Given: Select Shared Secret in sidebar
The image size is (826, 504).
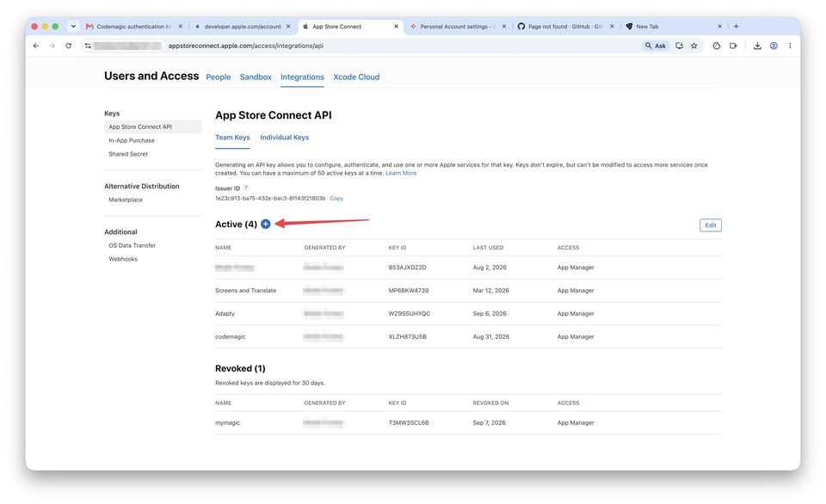Looking at the screenshot, I should (128, 154).
